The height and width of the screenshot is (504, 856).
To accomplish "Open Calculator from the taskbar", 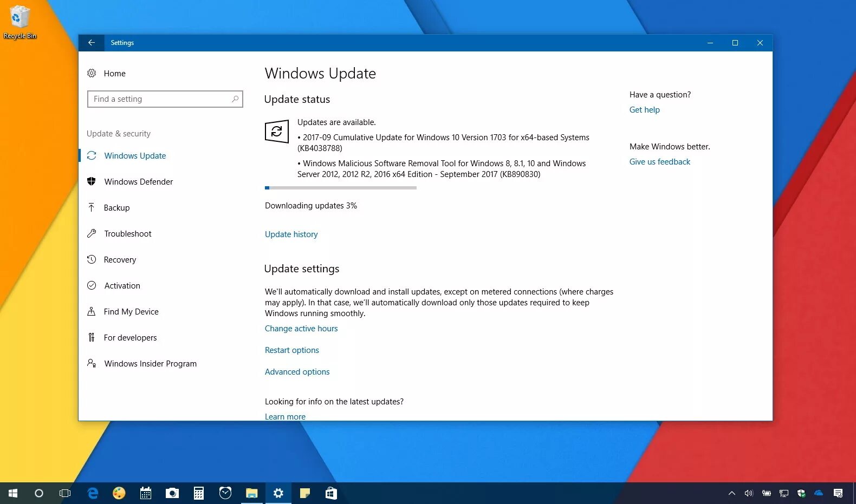I will pos(199,493).
